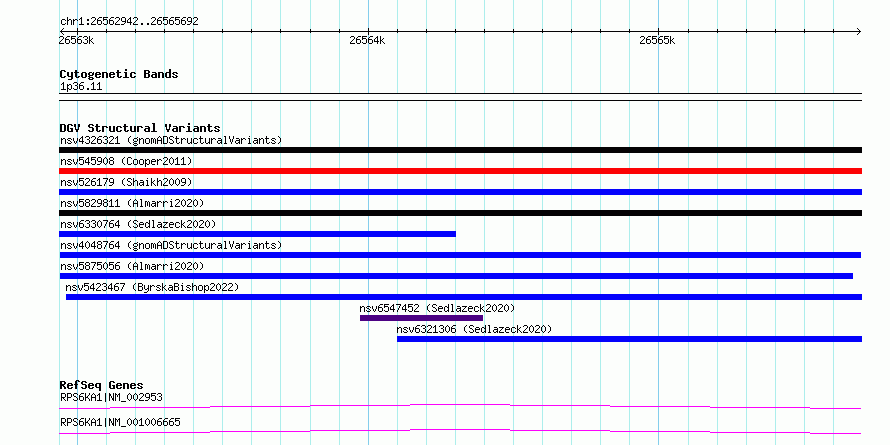Click the magenta line for RPS6KA1|NM_001006665
The image size is (890, 445).
460,431
